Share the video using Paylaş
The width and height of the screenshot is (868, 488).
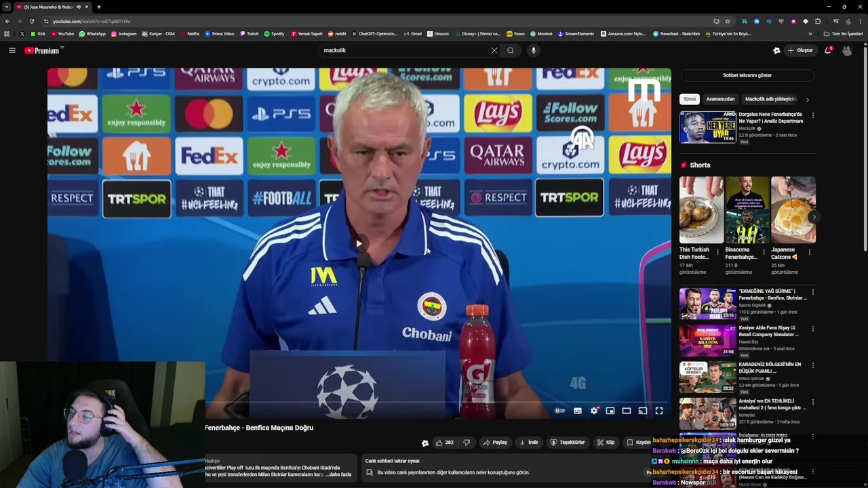tap(495, 443)
